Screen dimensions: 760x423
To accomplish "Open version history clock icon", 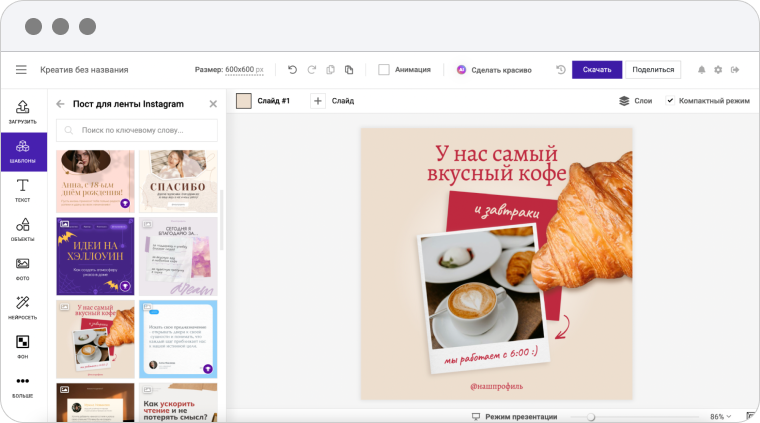I will [x=561, y=70].
